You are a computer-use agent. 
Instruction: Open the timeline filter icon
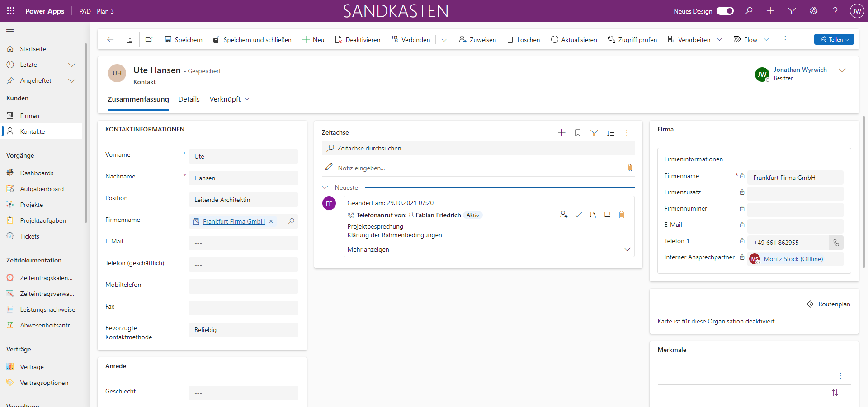tap(594, 133)
